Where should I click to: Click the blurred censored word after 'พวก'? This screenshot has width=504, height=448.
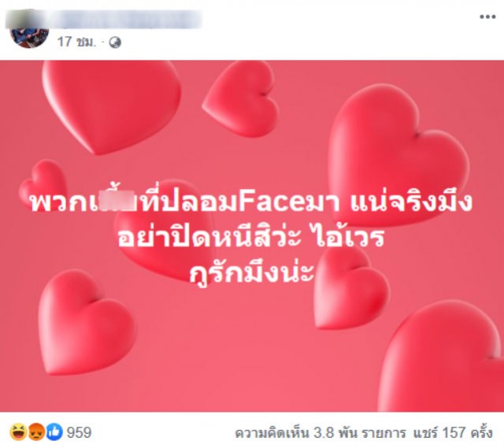(121, 202)
